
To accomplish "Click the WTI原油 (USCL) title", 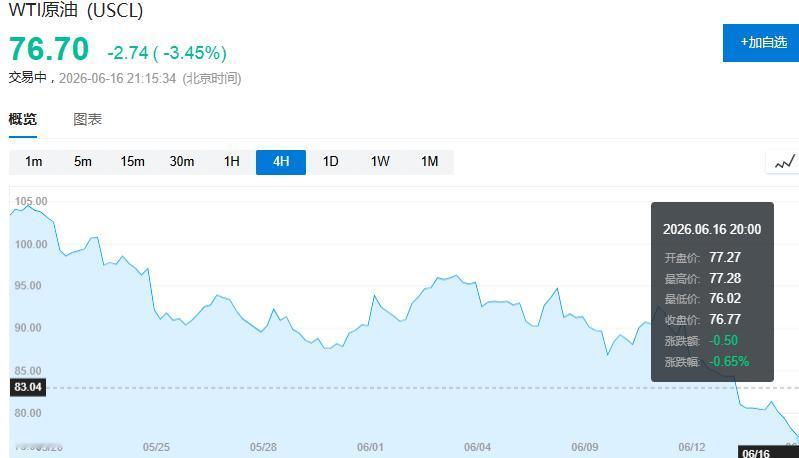I will click(x=76, y=10).
